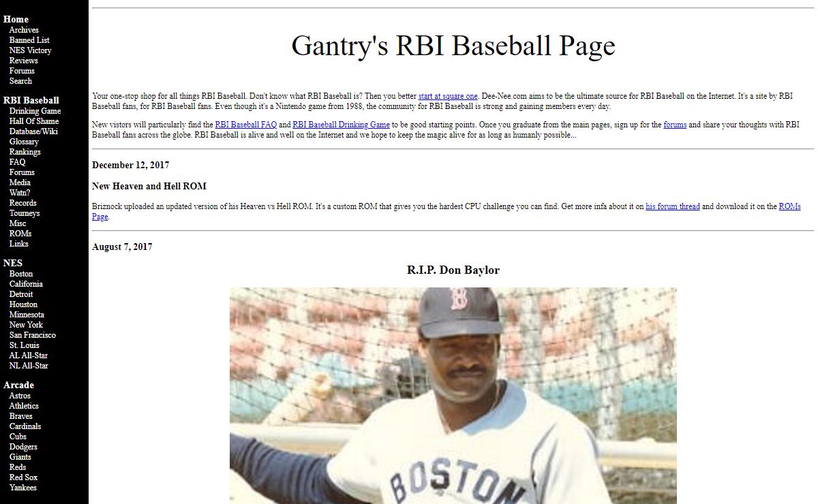Screen dimensions: 818x504
Task: Click the Misc sidebar link
Action: point(18,223)
